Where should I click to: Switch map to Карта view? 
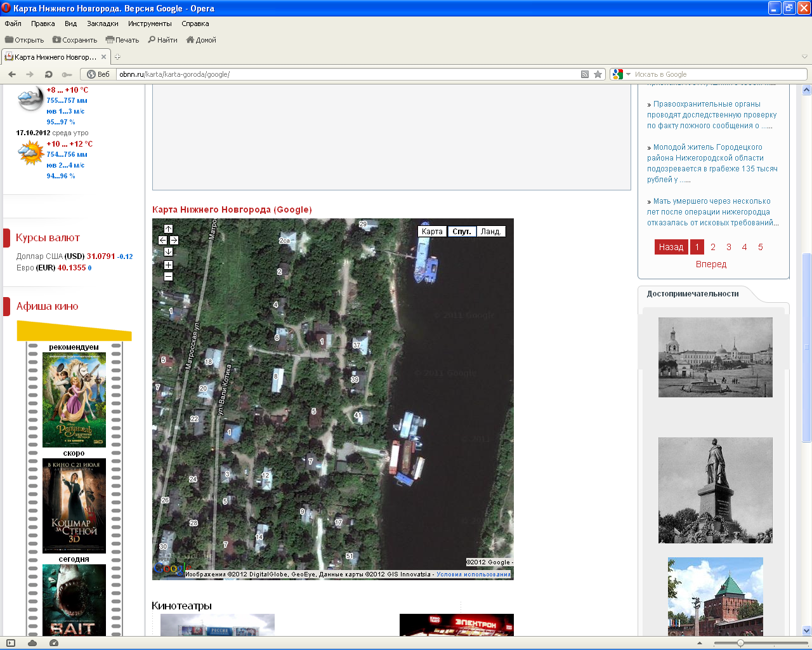pos(432,232)
